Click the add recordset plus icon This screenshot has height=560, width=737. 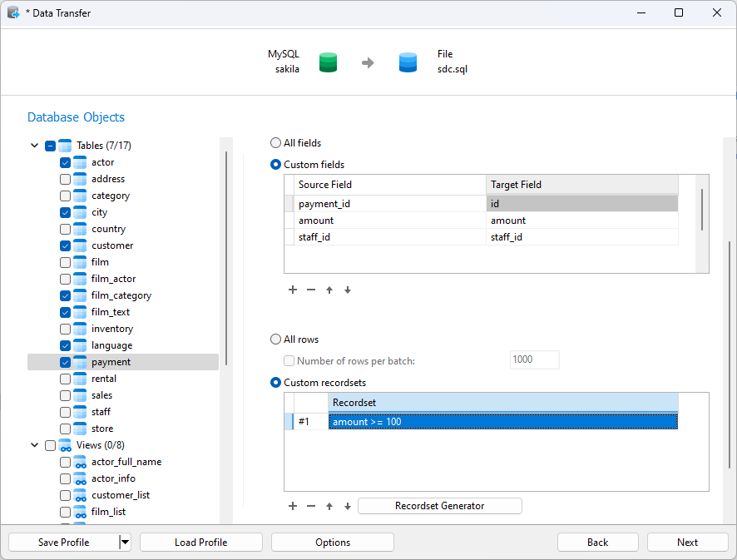(293, 506)
